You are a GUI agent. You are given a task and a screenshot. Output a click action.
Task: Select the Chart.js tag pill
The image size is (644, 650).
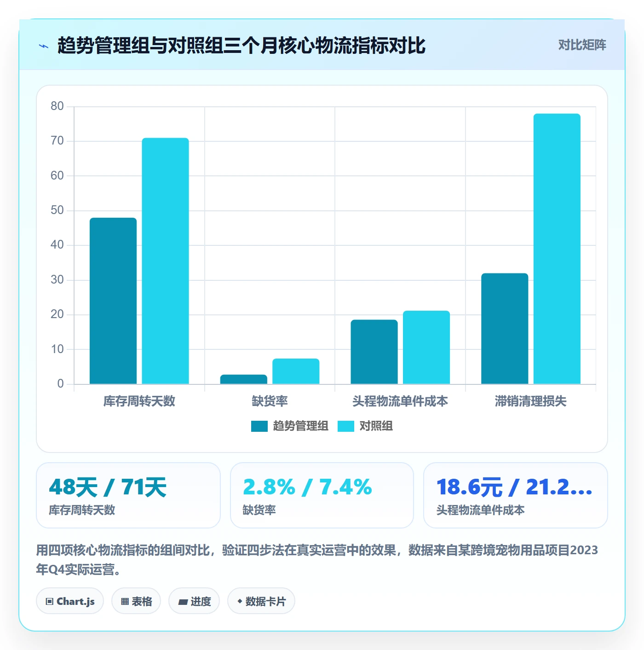70,601
